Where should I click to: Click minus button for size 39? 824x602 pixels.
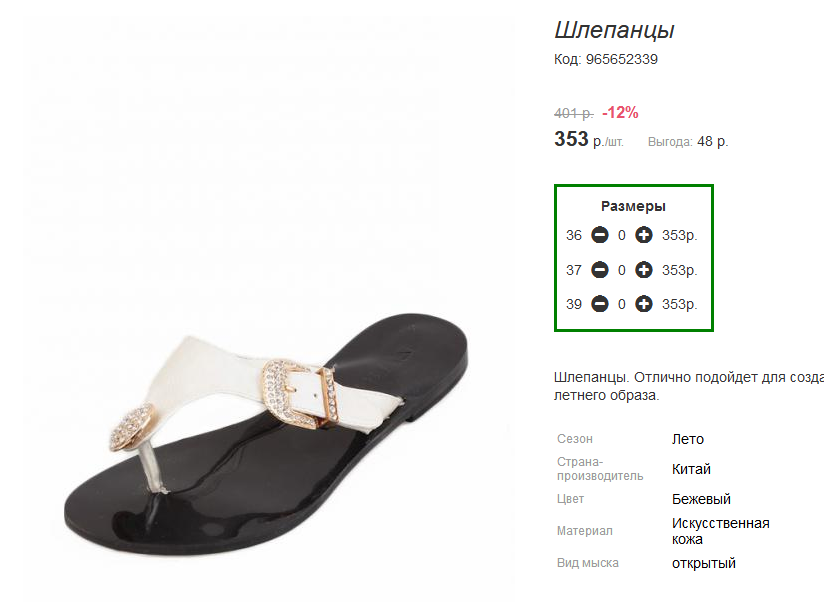click(x=600, y=304)
